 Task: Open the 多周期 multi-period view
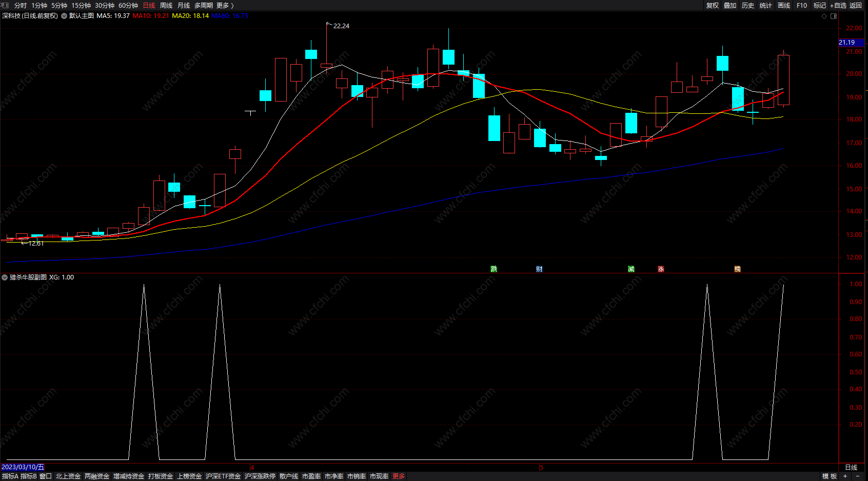204,6
